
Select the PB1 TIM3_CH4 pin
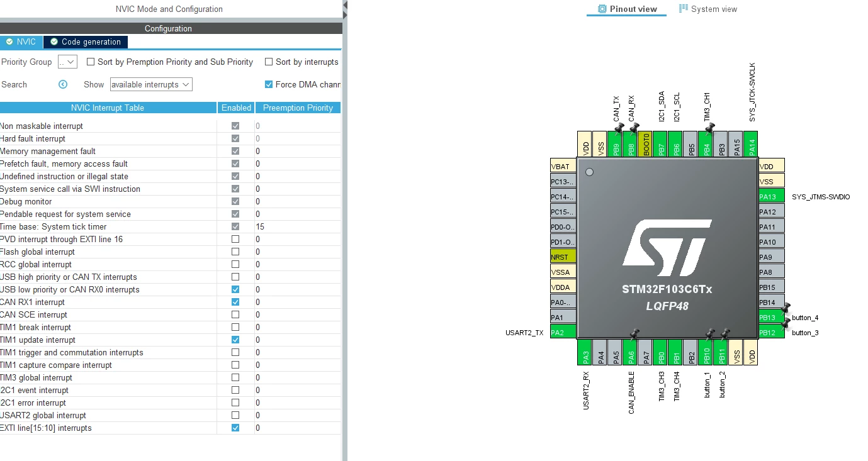676,352
